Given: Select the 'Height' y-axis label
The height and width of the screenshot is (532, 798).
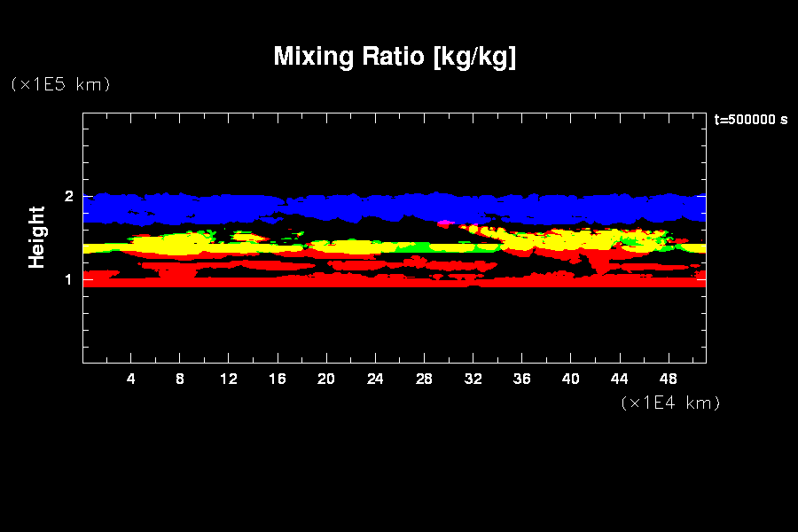Looking at the screenshot, I should [37, 237].
